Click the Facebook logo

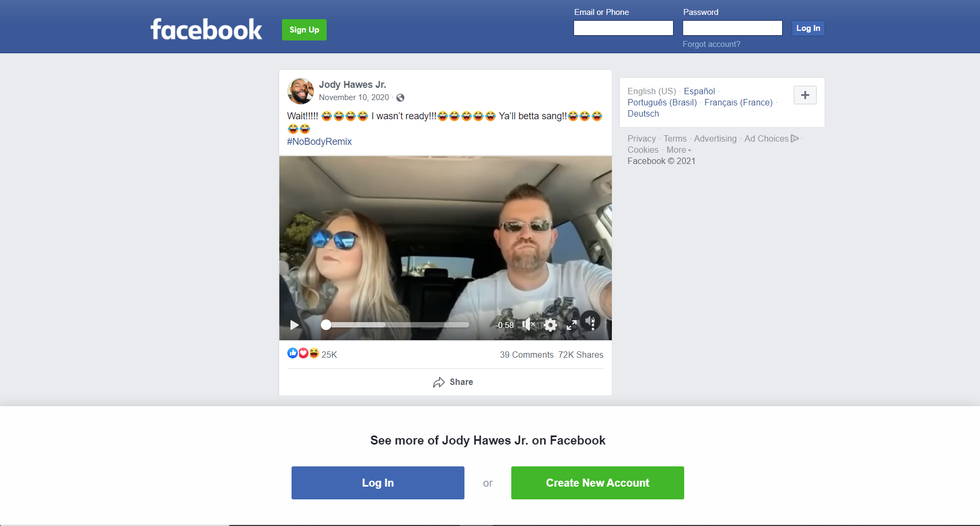pos(206,29)
